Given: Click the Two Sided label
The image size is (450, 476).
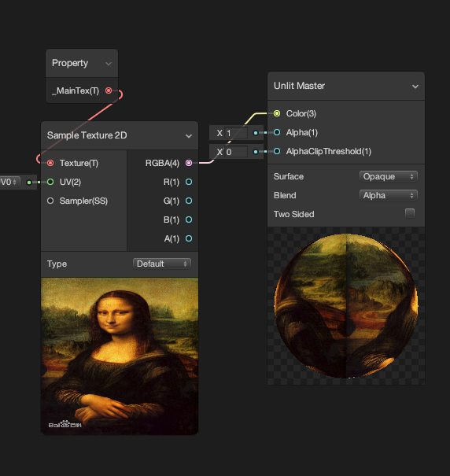Looking at the screenshot, I should (293, 214).
